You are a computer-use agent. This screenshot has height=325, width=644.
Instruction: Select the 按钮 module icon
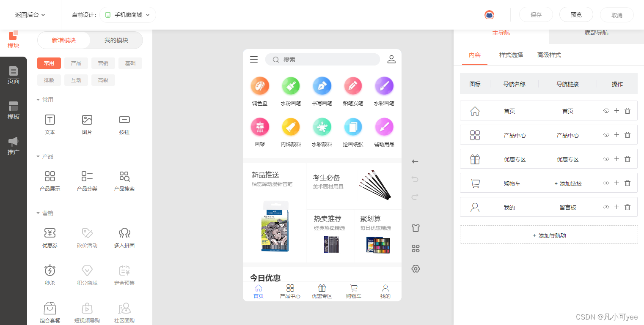point(124,120)
